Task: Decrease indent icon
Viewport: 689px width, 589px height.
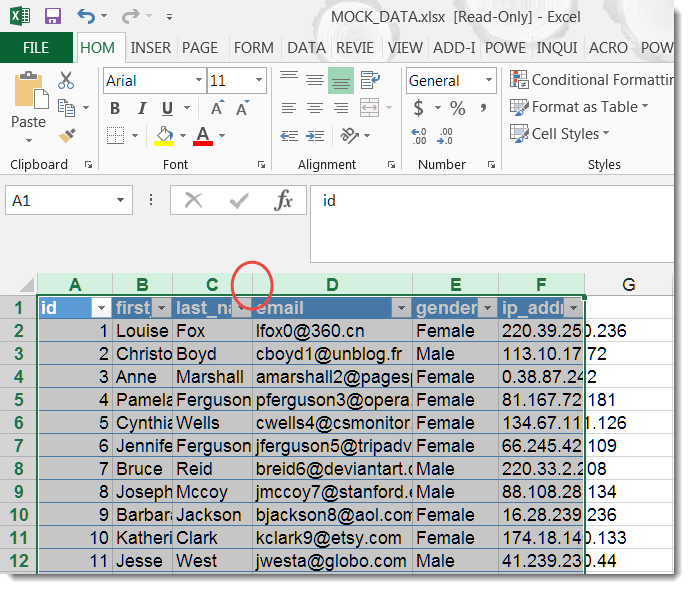Action: [x=289, y=136]
